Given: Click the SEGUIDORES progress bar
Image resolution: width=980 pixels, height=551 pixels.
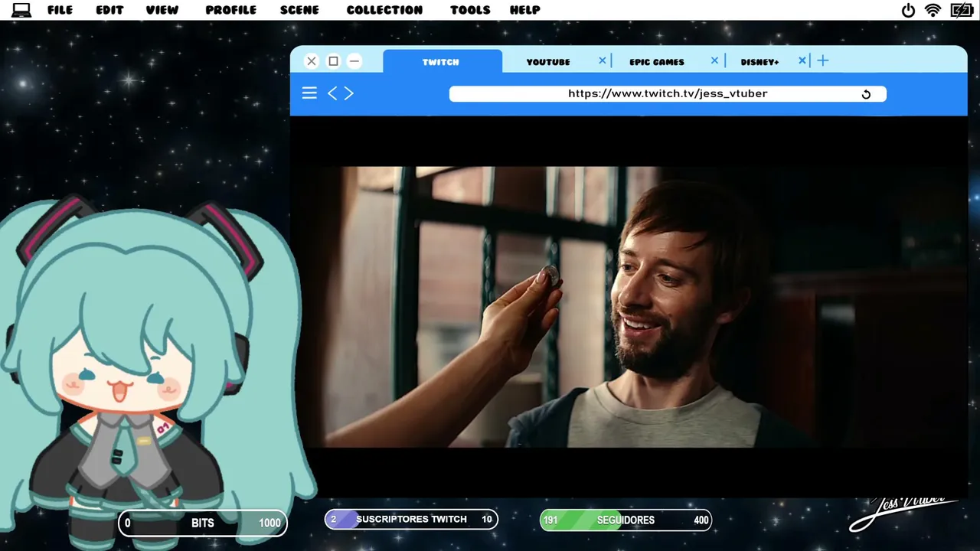Looking at the screenshot, I should (626, 520).
